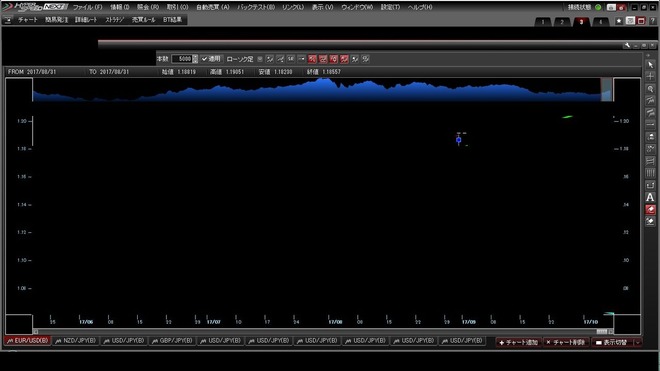Select the vertical grid lines tool
The width and height of the screenshot is (660, 371).
click(x=650, y=173)
